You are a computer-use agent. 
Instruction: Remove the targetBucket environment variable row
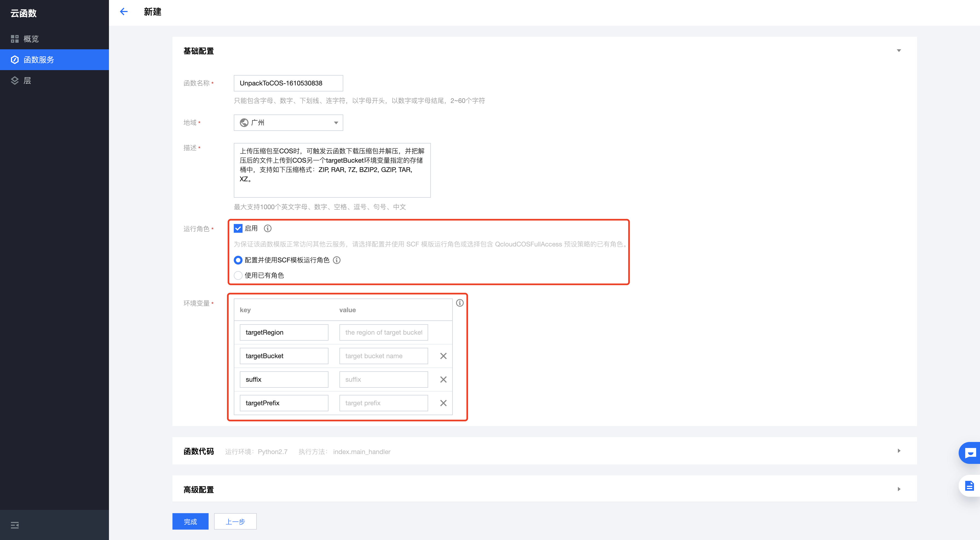coord(443,356)
